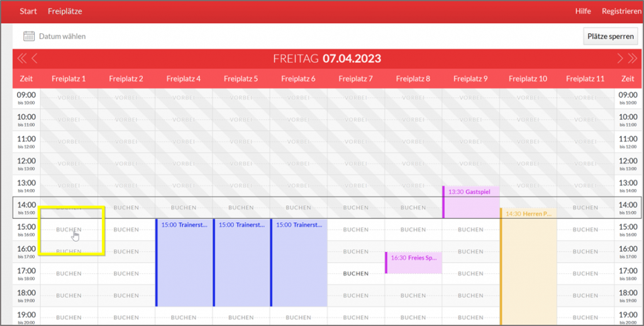Screen dimensions: 644x326
Task: Click the Registrieren link
Action: [x=621, y=11]
